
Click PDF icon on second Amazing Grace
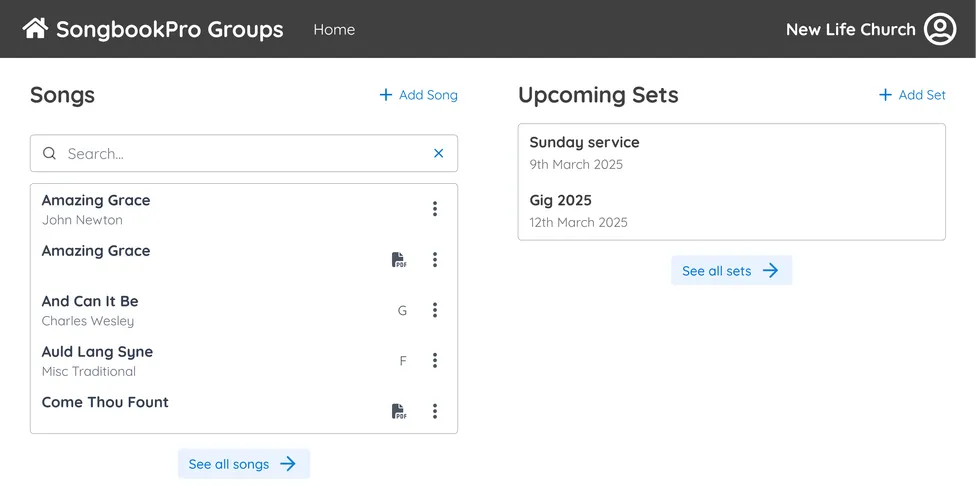(x=399, y=260)
